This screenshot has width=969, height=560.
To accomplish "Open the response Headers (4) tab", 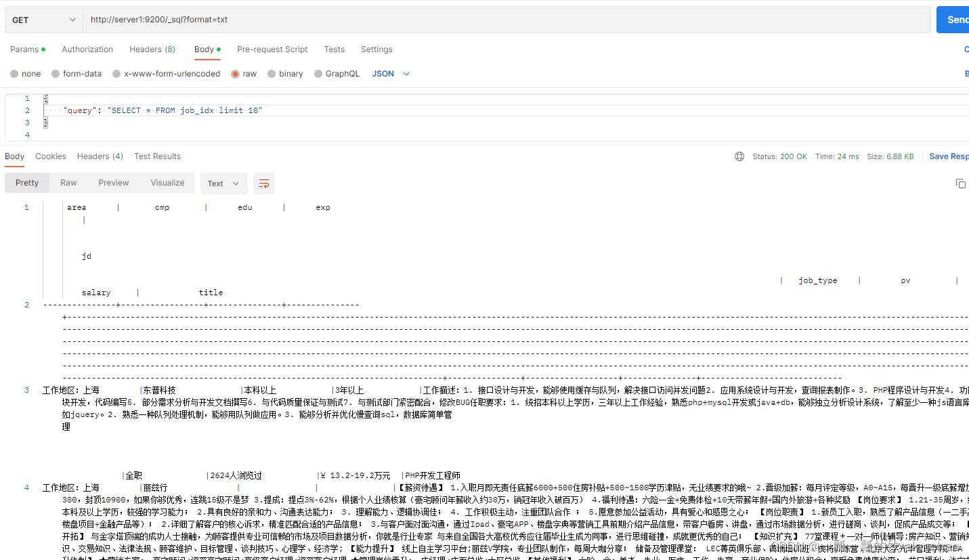I will (x=100, y=156).
